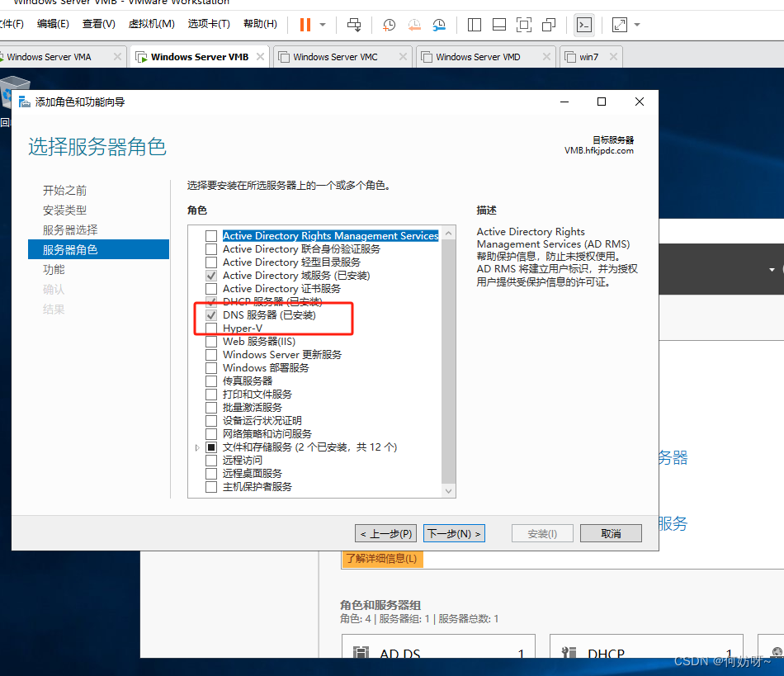Open the DHCP tile in Server Manager

click(x=646, y=648)
